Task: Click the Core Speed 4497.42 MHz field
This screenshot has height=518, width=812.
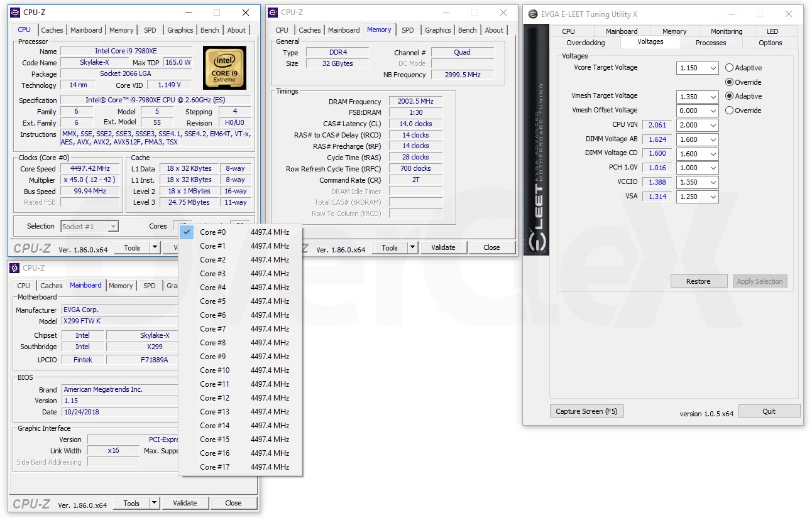Action: pos(91,169)
